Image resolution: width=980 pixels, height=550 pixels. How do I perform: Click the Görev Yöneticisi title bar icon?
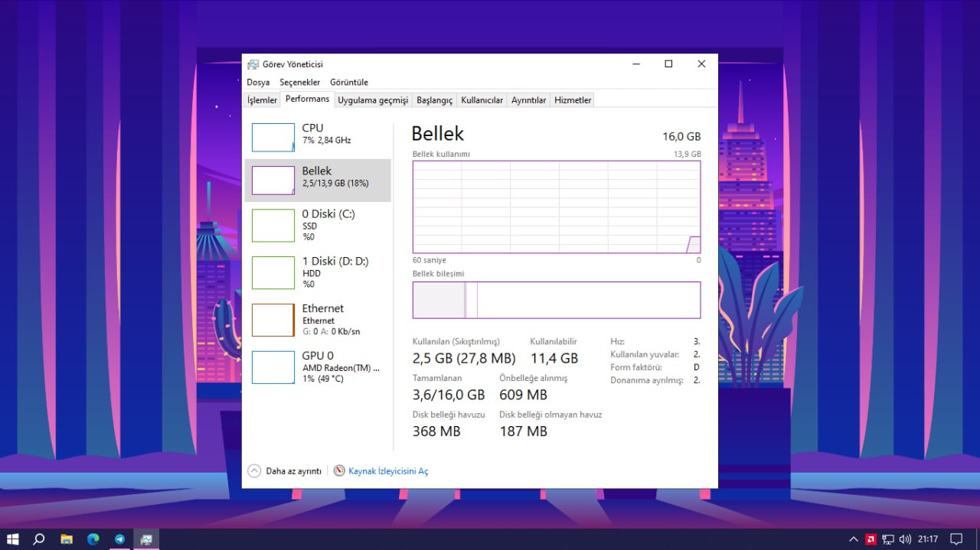253,64
